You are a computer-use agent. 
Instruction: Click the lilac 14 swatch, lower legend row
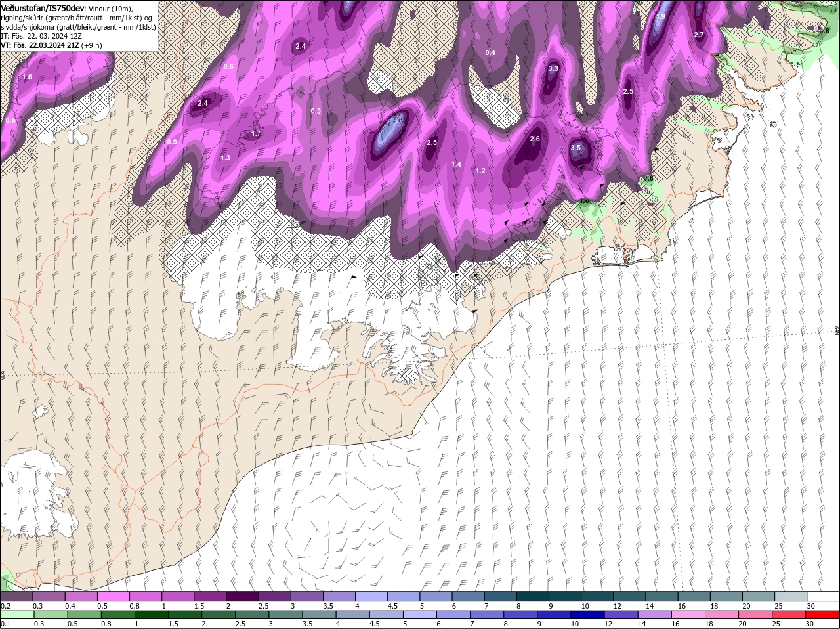click(x=655, y=615)
